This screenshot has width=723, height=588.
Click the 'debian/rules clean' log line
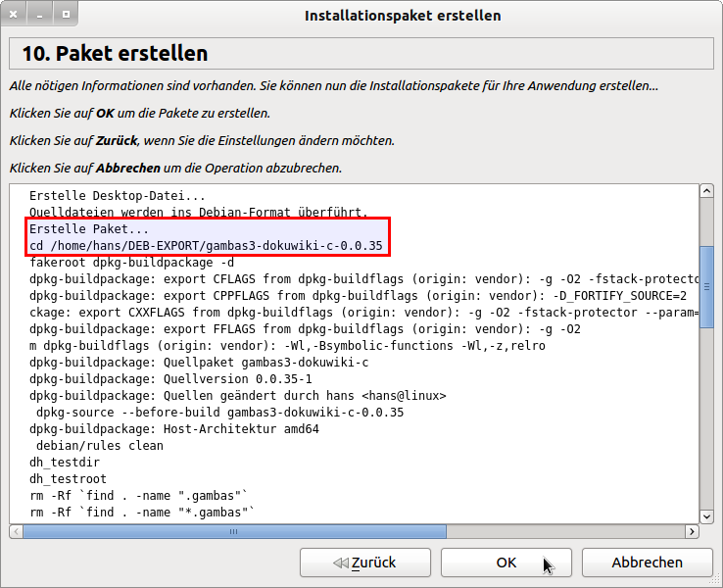(99, 445)
